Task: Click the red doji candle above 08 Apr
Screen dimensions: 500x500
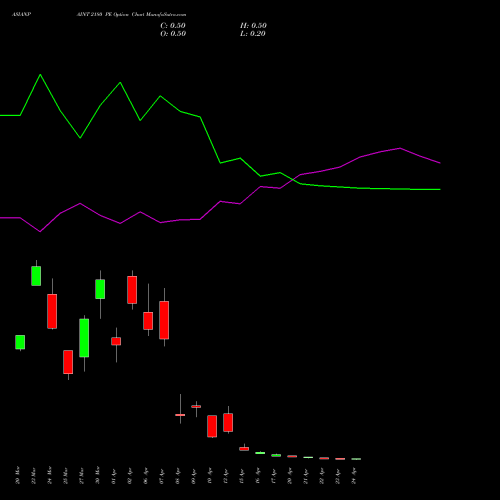Action: click(180, 415)
